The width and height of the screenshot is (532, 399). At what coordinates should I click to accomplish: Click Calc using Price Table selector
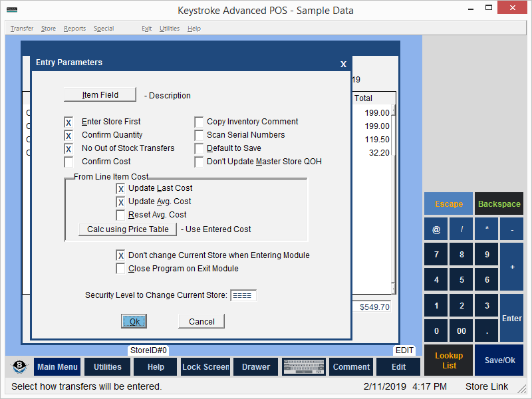coord(128,229)
